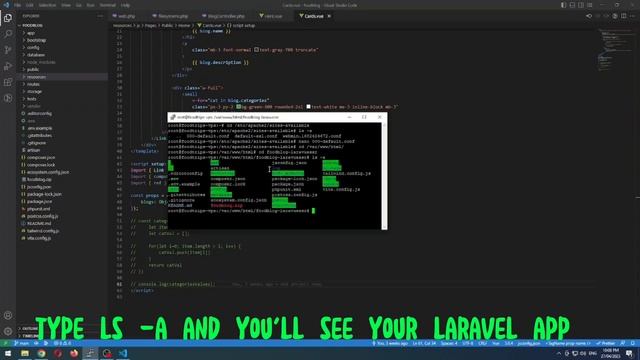Screen dimensions: 640x360
Task: Toggle the primary sidebar layout icon
Action: (563, 5)
